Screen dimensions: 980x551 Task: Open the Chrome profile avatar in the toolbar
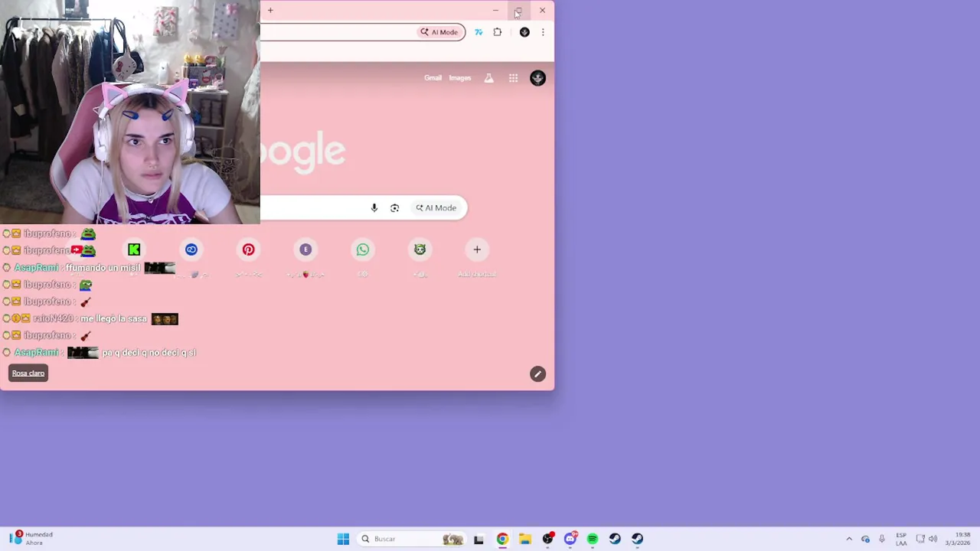pyautogui.click(x=524, y=32)
